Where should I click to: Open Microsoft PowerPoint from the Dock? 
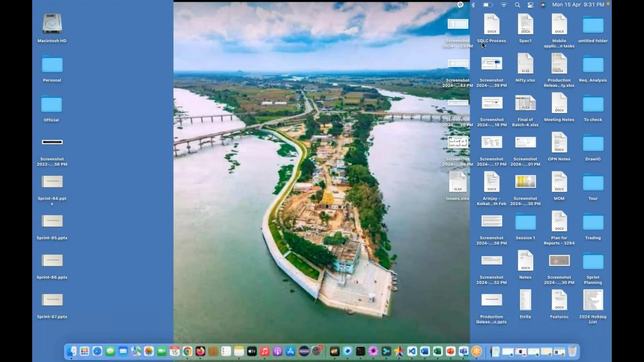(x=450, y=351)
